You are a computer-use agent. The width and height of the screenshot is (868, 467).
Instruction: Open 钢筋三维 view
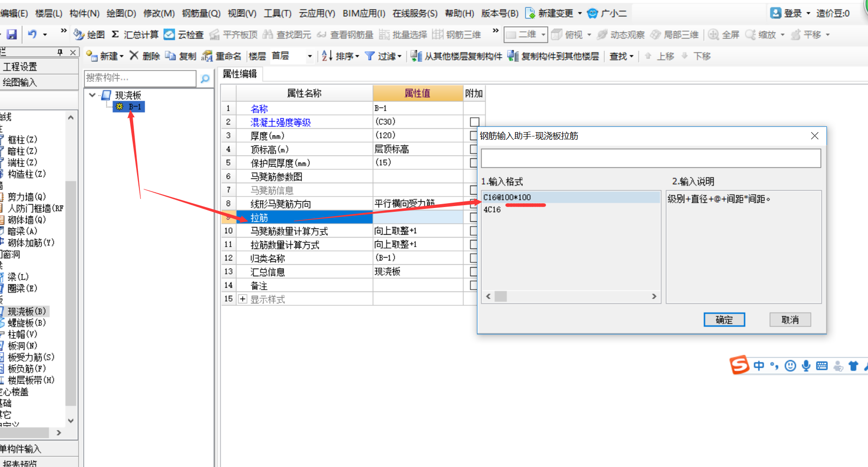point(456,34)
